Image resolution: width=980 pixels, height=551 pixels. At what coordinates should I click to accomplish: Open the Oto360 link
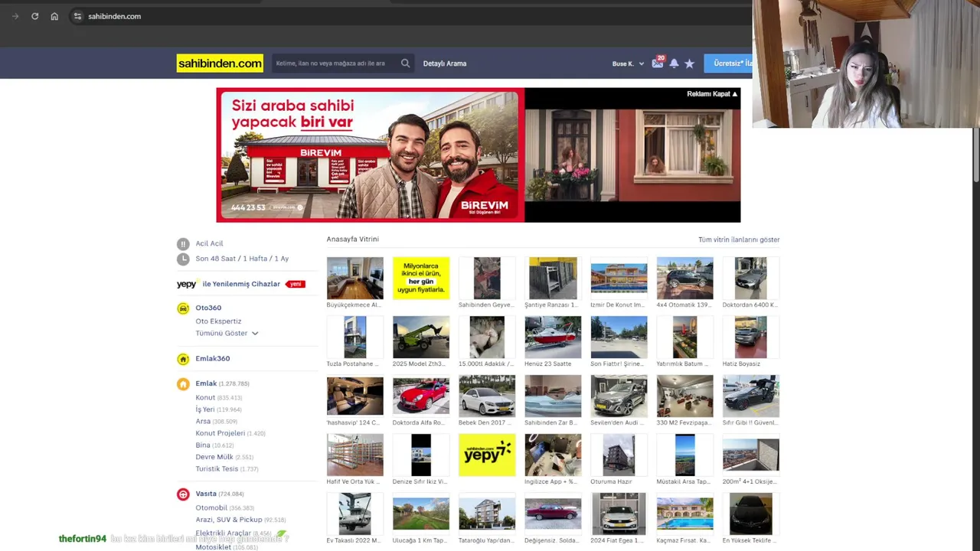coord(208,308)
